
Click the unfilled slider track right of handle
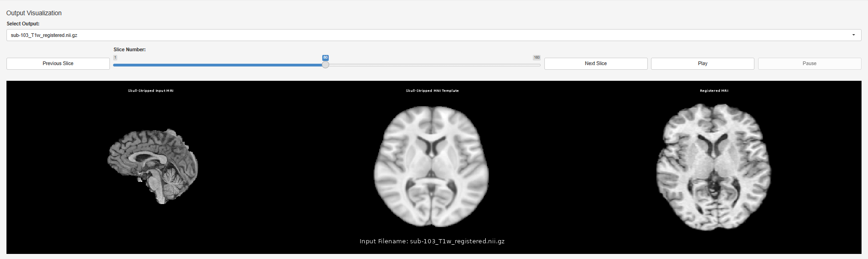[x=434, y=65]
